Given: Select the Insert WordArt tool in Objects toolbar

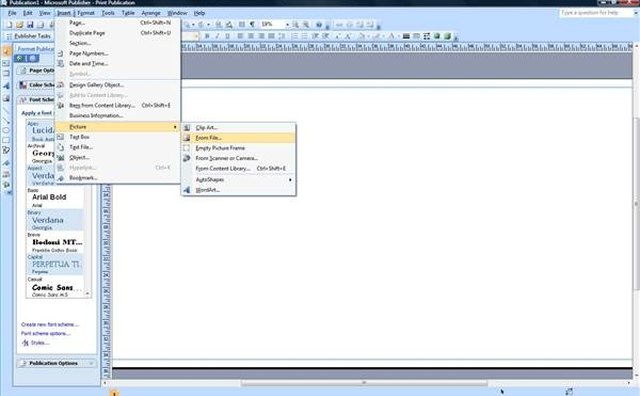Looking at the screenshot, I should pyautogui.click(x=6, y=86).
